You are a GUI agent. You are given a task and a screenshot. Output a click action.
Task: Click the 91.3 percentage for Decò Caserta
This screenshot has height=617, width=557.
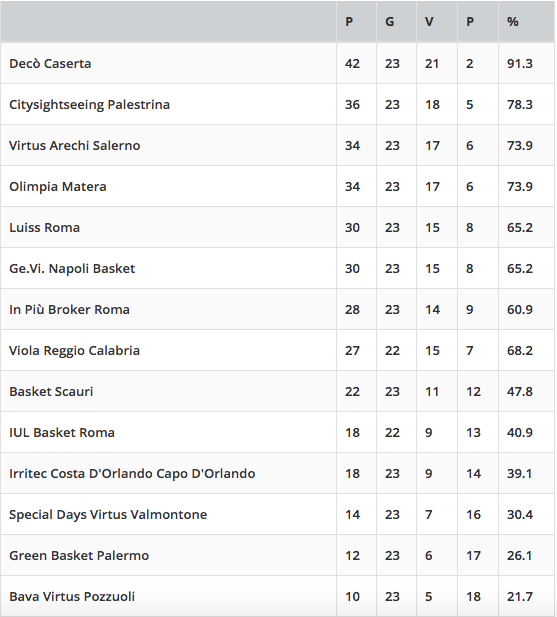520,63
